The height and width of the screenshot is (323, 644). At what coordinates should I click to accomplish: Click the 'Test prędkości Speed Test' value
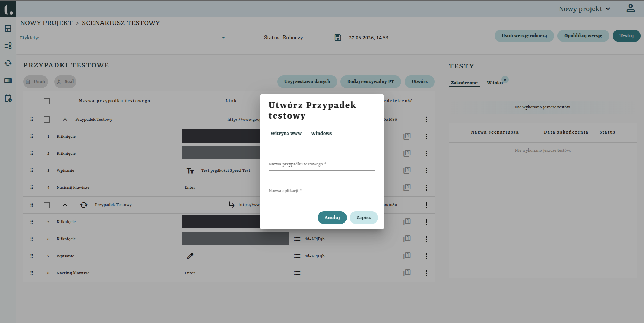click(x=226, y=170)
